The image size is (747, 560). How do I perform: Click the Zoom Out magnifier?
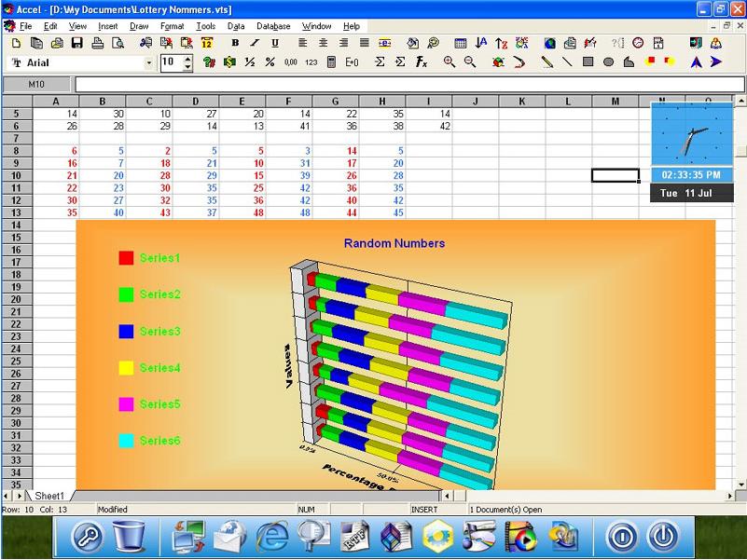(x=470, y=61)
